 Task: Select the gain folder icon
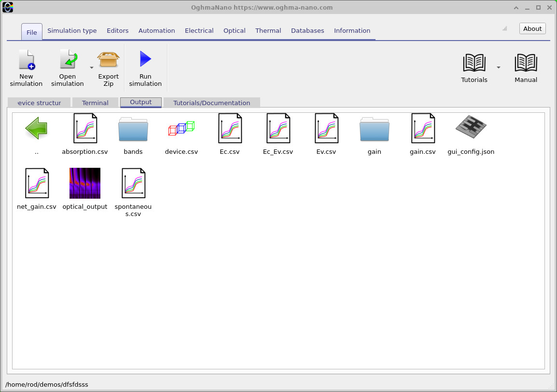[x=375, y=129]
